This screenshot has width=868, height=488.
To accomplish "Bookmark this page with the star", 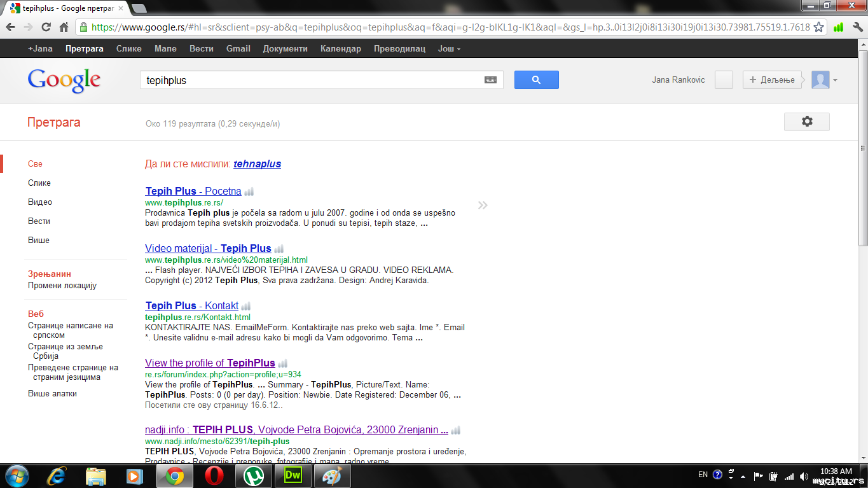I will coord(819,27).
